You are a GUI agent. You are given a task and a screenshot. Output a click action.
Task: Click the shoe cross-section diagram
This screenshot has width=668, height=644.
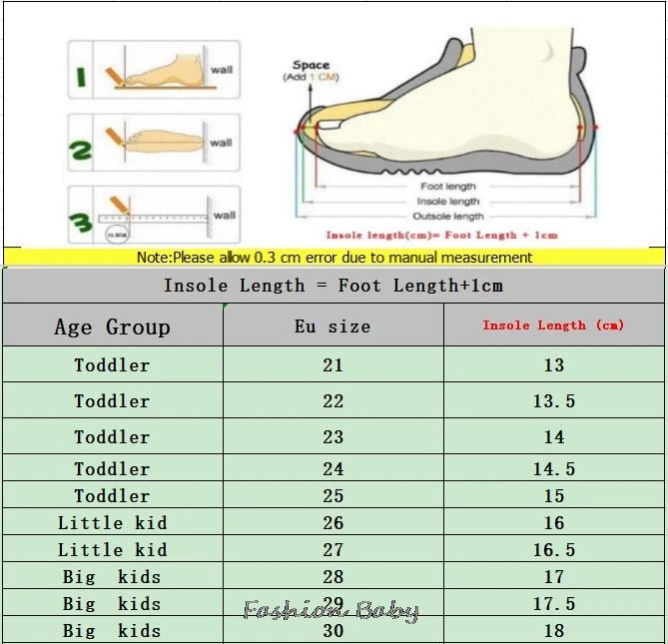click(446, 102)
